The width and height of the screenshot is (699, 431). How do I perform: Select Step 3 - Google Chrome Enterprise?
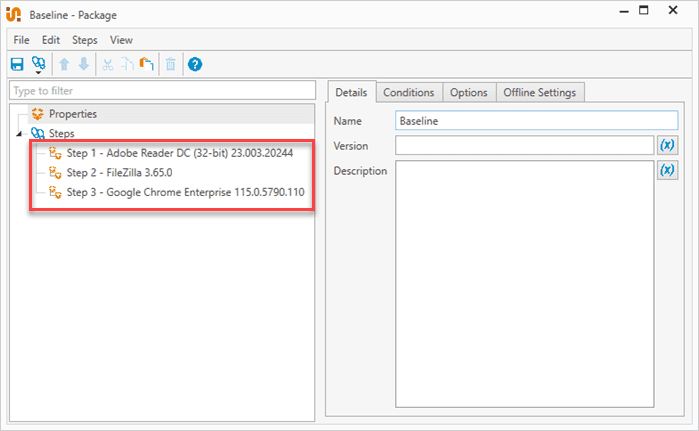[x=185, y=192]
